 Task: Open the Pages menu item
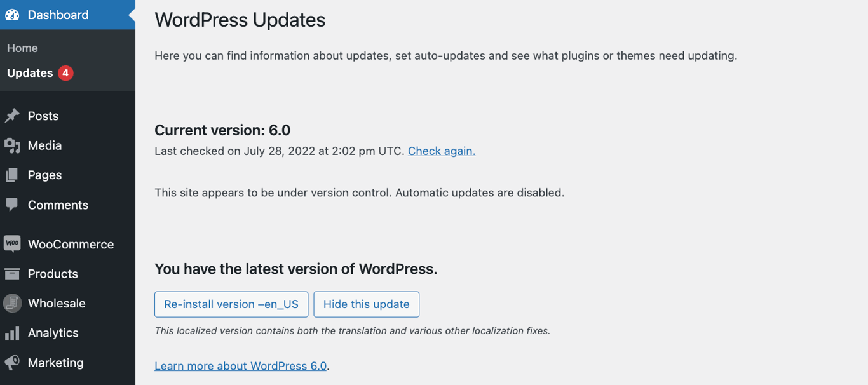(x=44, y=175)
